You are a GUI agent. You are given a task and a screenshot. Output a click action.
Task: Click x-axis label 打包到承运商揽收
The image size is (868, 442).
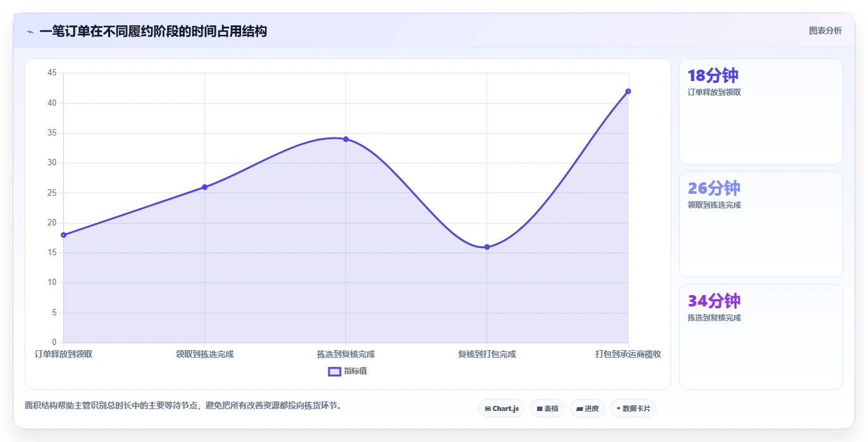coord(628,354)
